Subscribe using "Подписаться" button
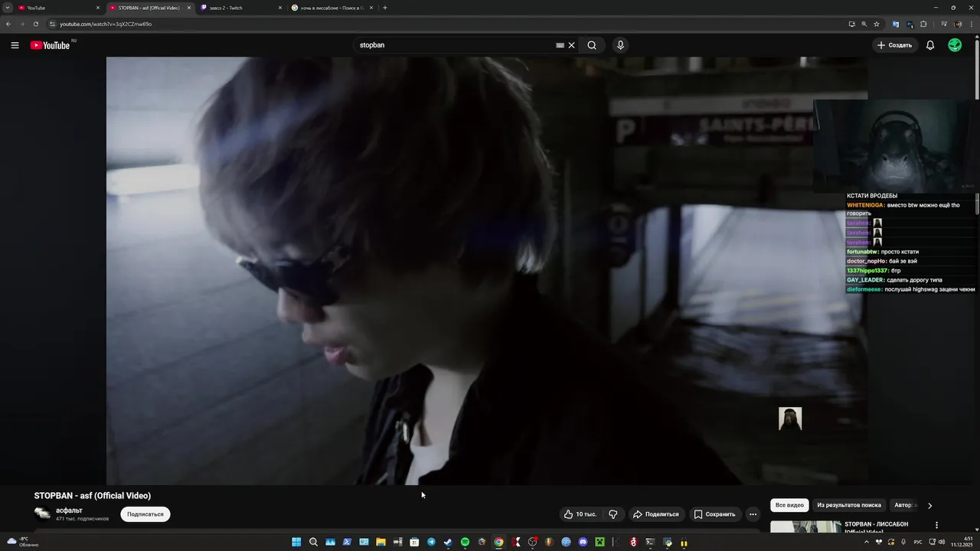Viewport: 980px width, 551px height. tap(145, 514)
